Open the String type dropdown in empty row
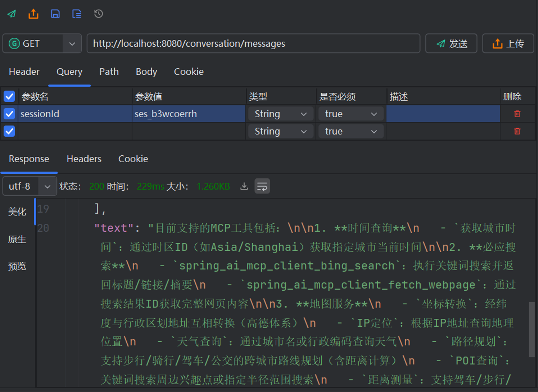The image size is (538, 392). (x=281, y=131)
